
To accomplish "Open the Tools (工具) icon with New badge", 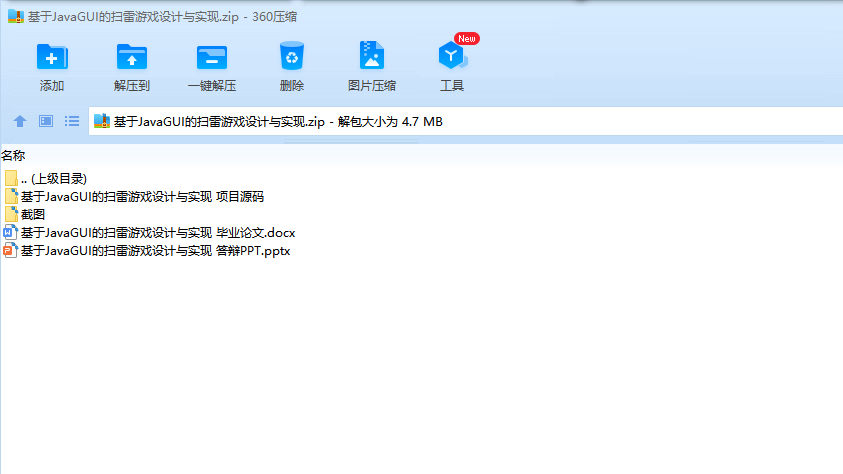I will (x=452, y=55).
